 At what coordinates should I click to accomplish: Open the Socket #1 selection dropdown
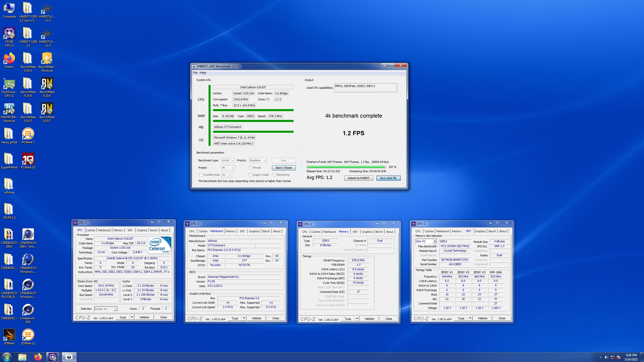(106, 309)
